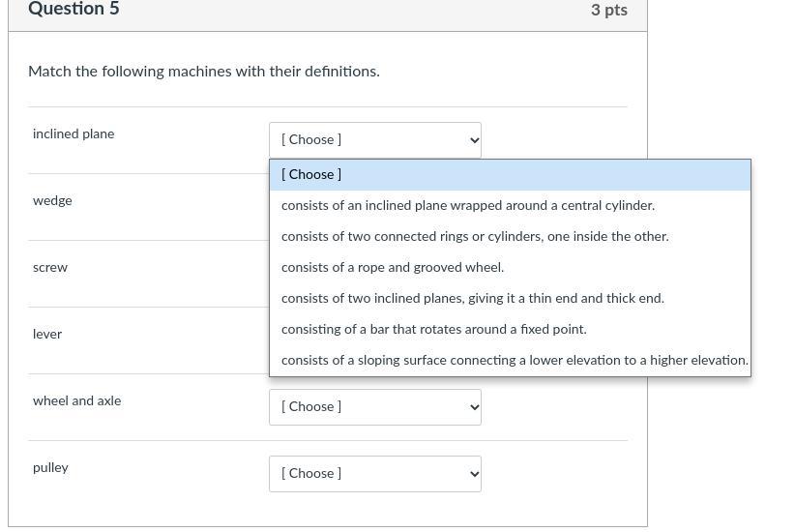Click the "Match the following machines" instruction text
The width and height of the screenshot is (795, 532).
204,72
